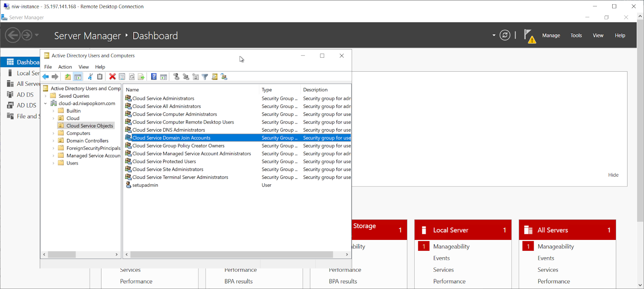This screenshot has height=289, width=644.
Task: Open AD DS in Server Manager sidebar
Action: click(25, 95)
